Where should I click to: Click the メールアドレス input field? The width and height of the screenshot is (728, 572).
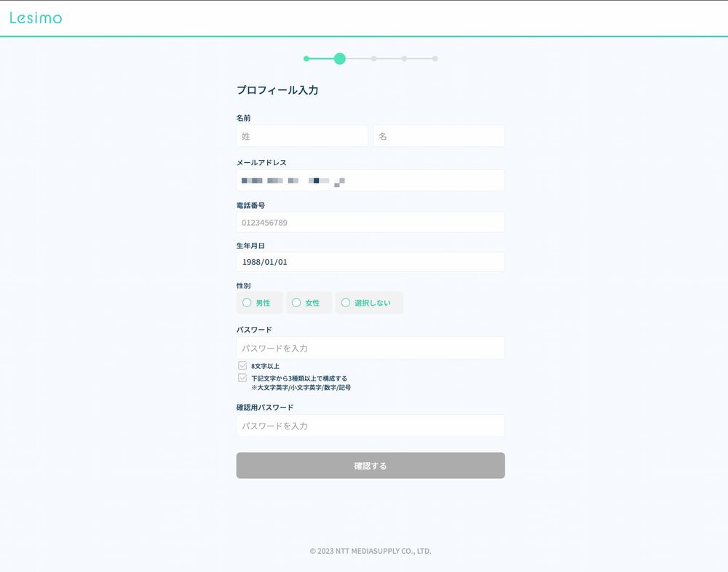coord(370,180)
